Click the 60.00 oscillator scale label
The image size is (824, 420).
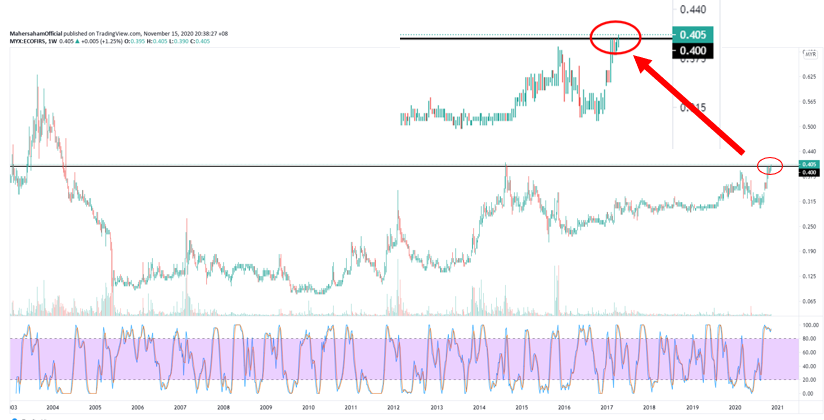tap(807, 352)
